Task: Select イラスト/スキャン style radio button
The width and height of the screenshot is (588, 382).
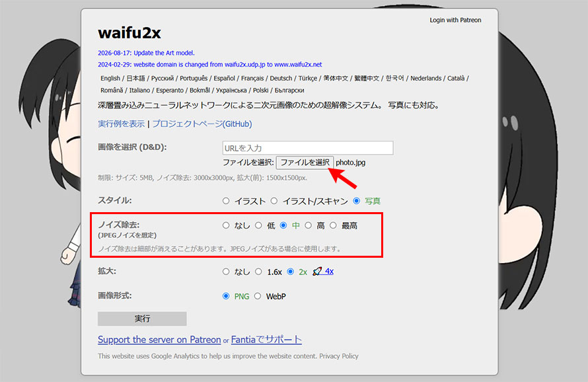Action: pyautogui.click(x=274, y=201)
